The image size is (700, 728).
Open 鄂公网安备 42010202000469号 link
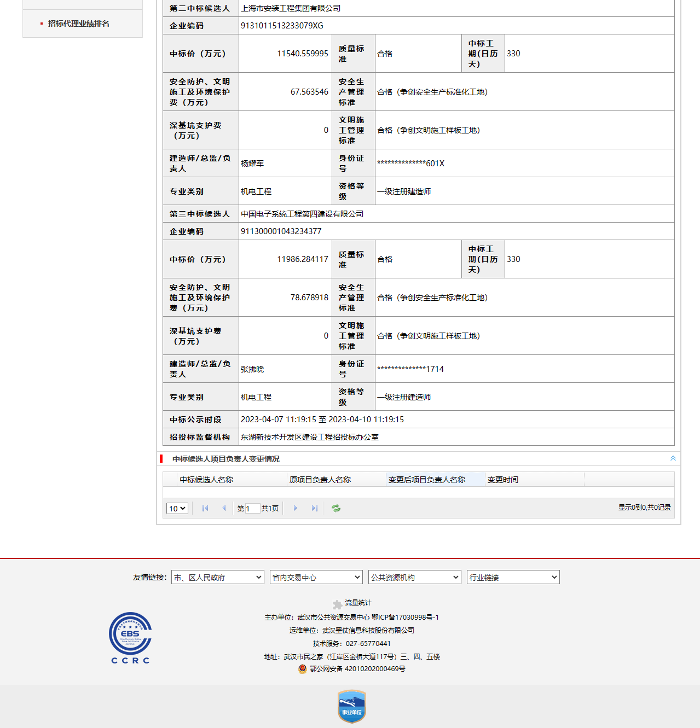(357, 668)
